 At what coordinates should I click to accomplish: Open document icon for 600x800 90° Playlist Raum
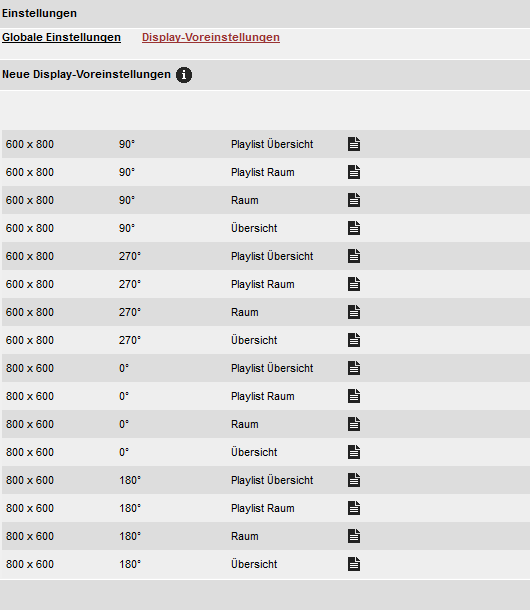click(354, 172)
